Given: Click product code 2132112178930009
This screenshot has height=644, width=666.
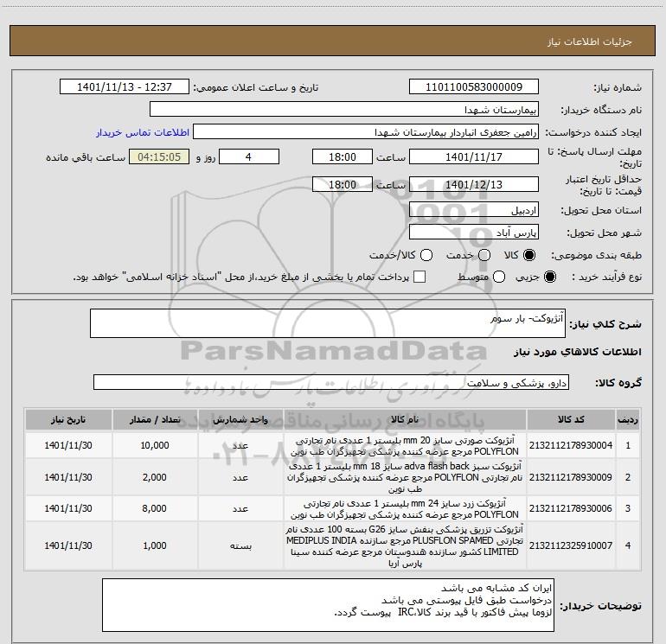Looking at the screenshot, I should tap(571, 477).
